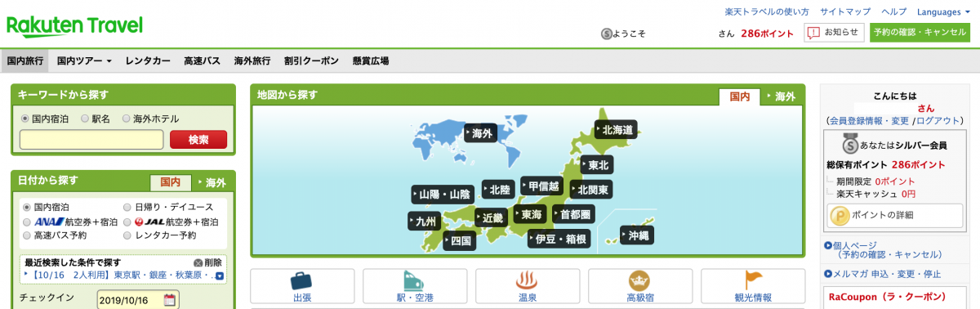Click the keyword search input field
This screenshot has height=309, width=980.
pos(92,140)
